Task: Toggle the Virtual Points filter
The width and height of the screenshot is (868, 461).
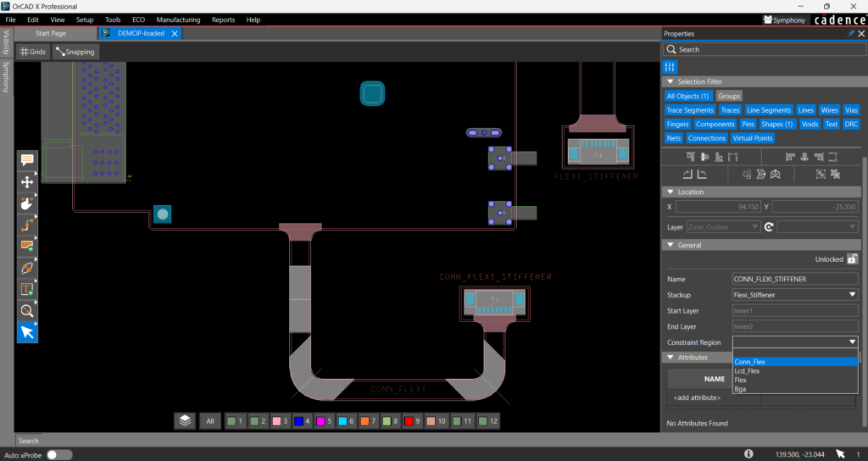Action: click(x=752, y=138)
